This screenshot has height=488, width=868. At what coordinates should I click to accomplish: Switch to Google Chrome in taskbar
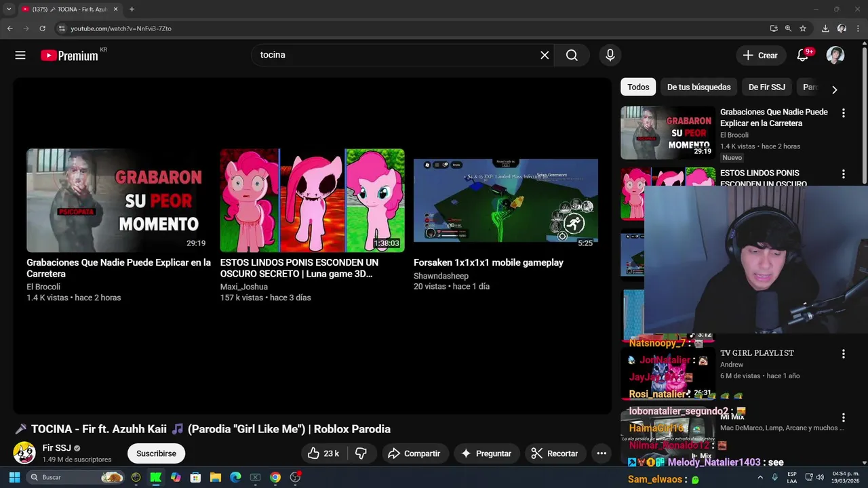tap(275, 477)
